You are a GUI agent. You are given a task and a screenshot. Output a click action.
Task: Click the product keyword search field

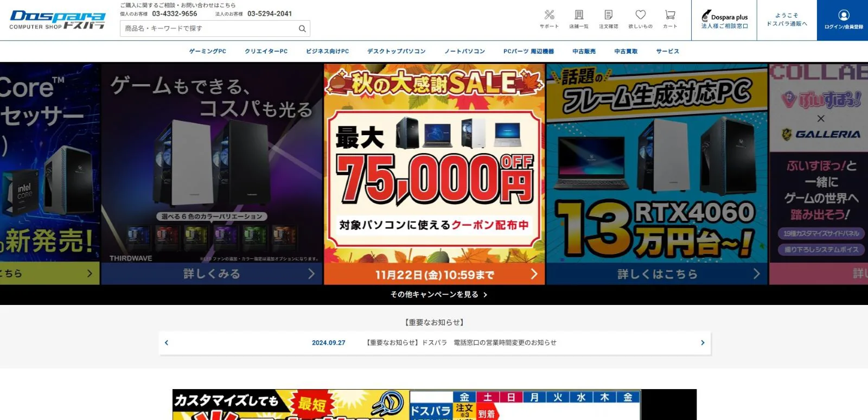[209, 29]
